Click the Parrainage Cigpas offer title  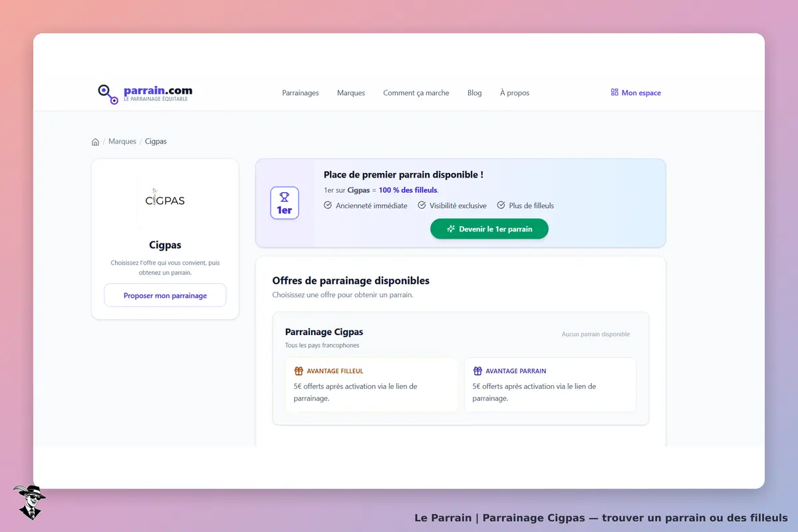pyautogui.click(x=324, y=332)
